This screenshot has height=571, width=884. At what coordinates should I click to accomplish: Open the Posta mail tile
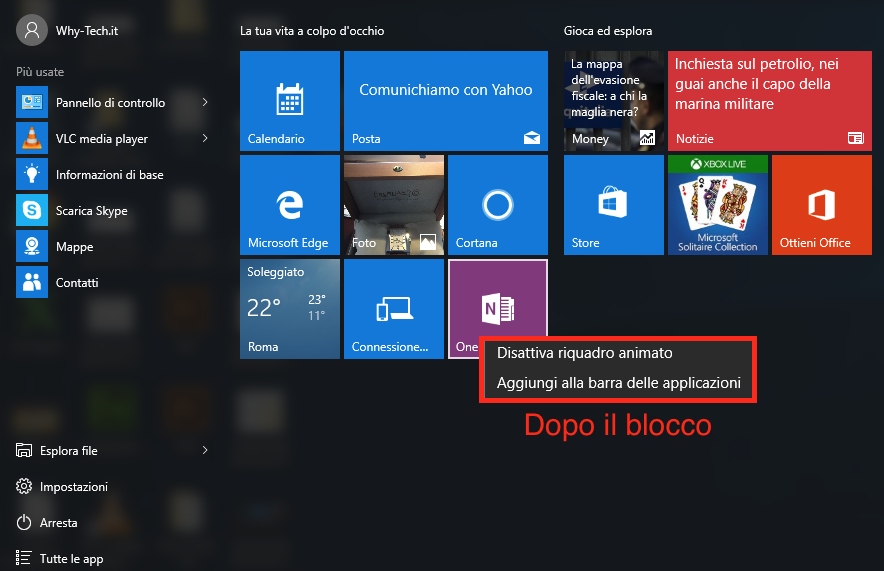445,101
